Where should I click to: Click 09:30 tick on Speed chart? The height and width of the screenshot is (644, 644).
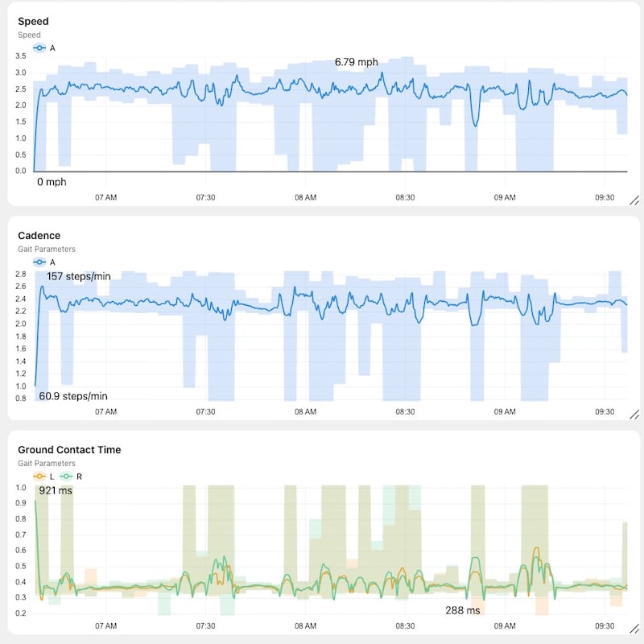[605, 197]
